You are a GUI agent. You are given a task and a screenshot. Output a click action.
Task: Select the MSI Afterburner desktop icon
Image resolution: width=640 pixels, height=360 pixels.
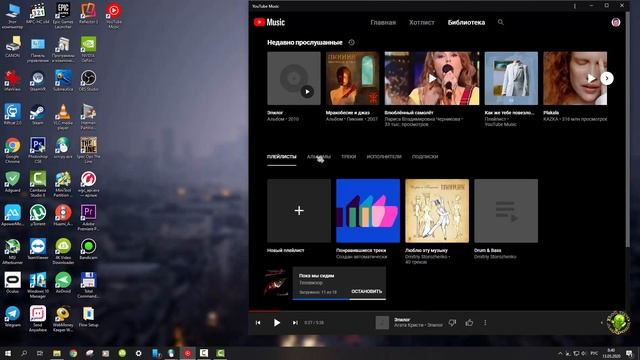tap(12, 252)
